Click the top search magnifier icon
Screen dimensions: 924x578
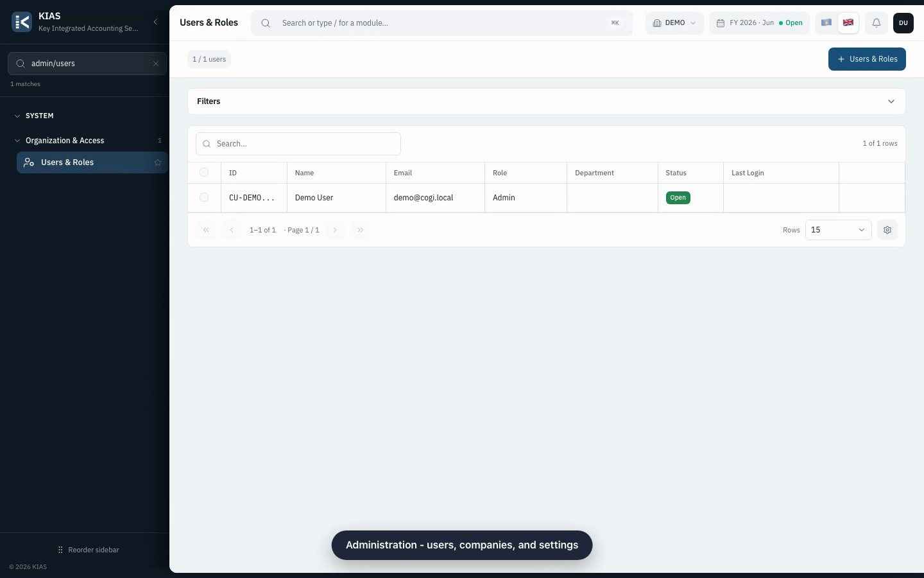coord(266,23)
